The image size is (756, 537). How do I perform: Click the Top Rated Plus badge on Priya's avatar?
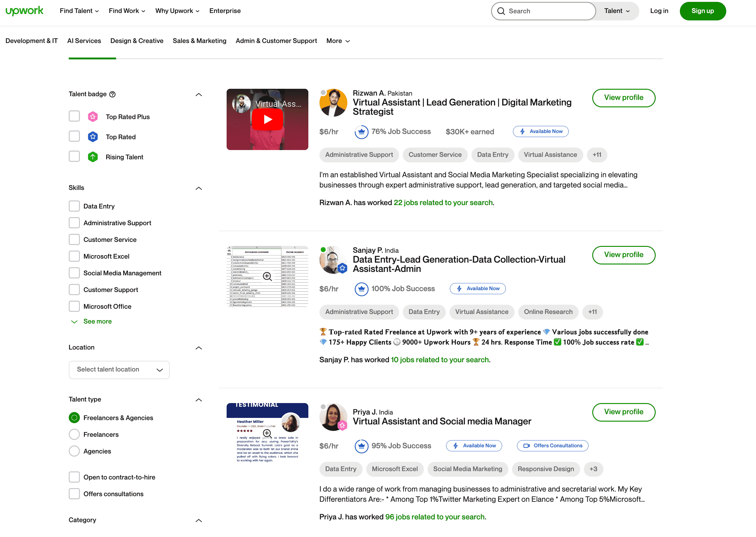[x=342, y=425]
